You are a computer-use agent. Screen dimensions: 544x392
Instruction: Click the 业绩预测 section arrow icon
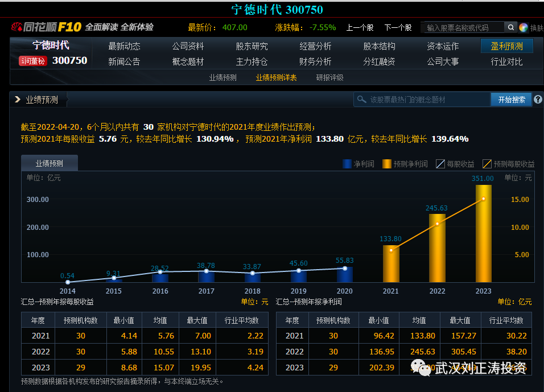coord(17,100)
